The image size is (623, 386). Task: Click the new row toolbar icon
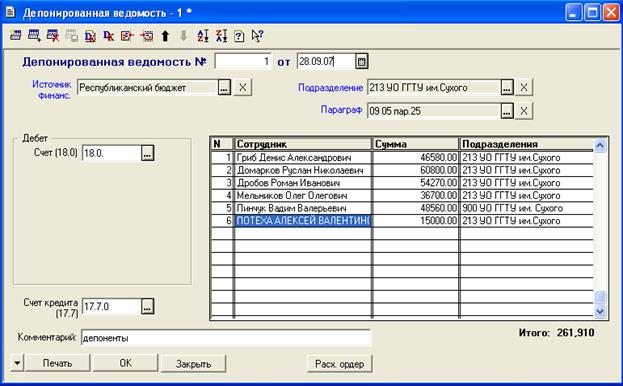(15, 36)
